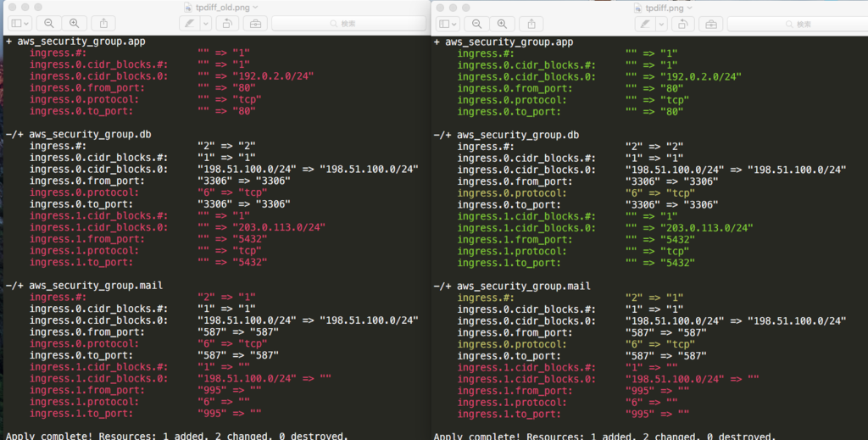Focus the search field in the tpdiff_old.png window
This screenshot has width=868, height=440.
click(348, 23)
